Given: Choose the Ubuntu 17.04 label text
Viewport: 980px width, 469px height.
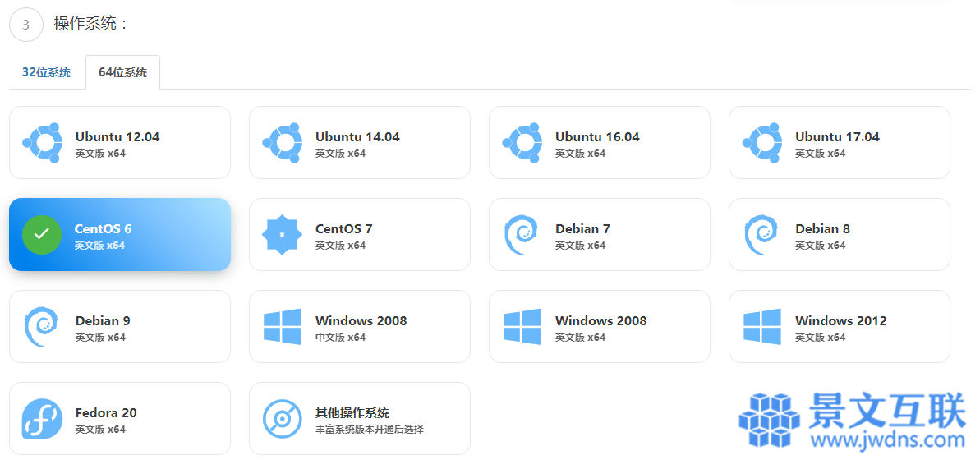Looking at the screenshot, I should tap(838, 136).
